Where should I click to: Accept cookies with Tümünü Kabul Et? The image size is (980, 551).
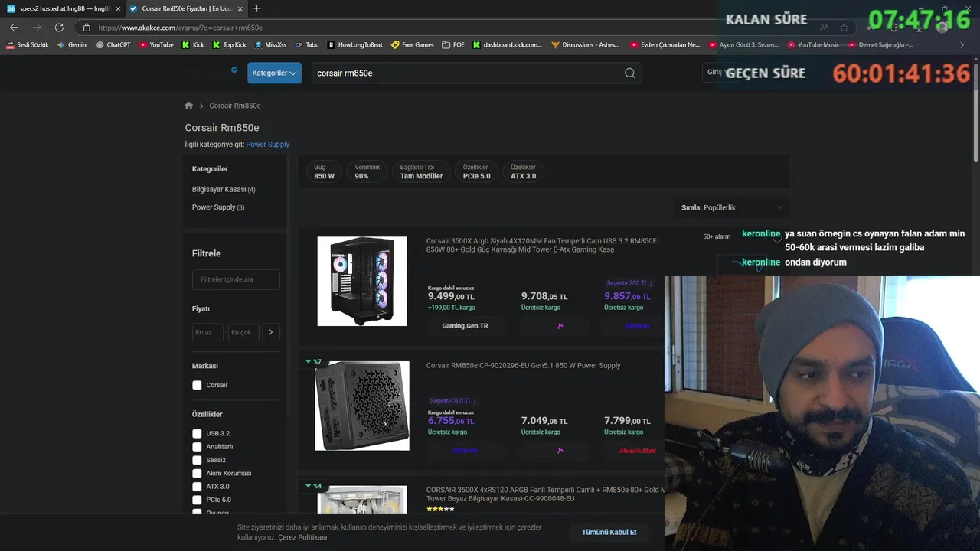click(x=609, y=532)
